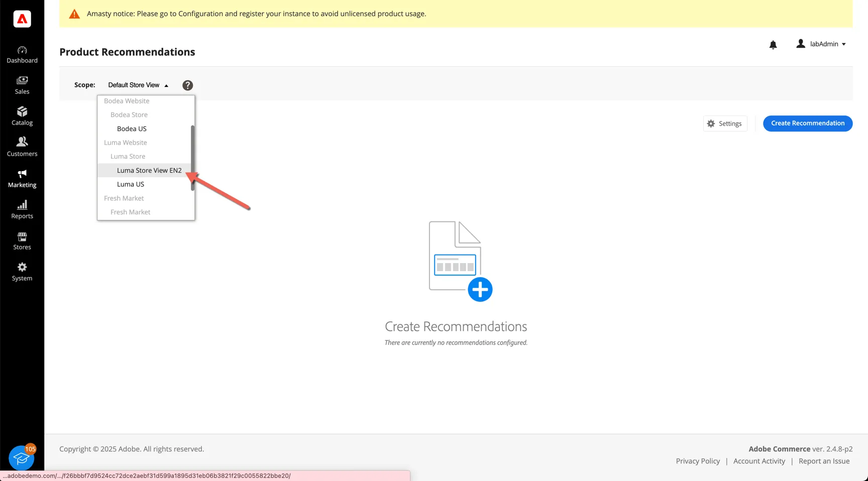Click the labAdmin user avatar icon

[x=801, y=44]
